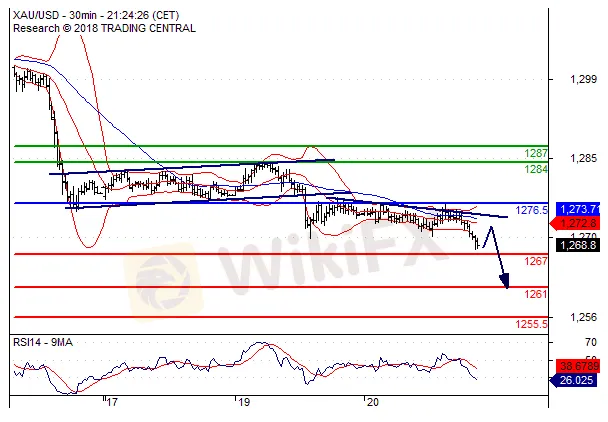The image size is (608, 422).
Task: Select date 20 on the time axis
Action: 372,402
